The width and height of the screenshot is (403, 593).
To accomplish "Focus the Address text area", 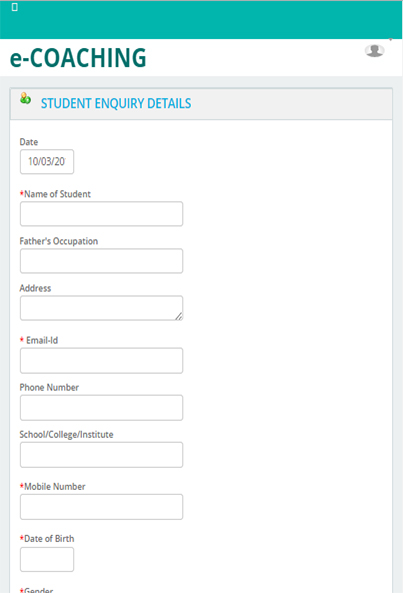I will pyautogui.click(x=101, y=308).
